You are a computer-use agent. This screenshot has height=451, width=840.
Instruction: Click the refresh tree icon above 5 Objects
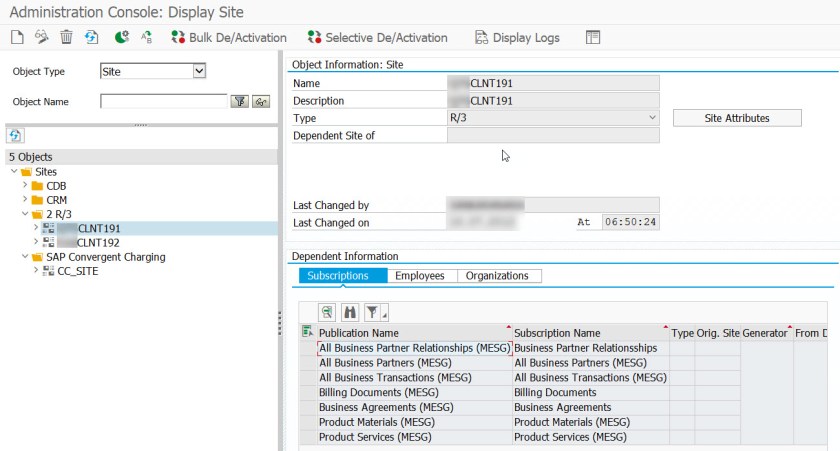(x=15, y=136)
